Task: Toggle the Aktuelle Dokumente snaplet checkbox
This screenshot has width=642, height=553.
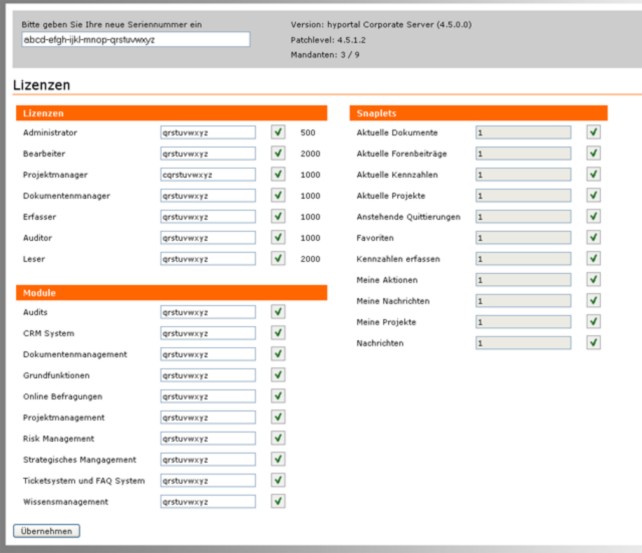Action: point(594,132)
